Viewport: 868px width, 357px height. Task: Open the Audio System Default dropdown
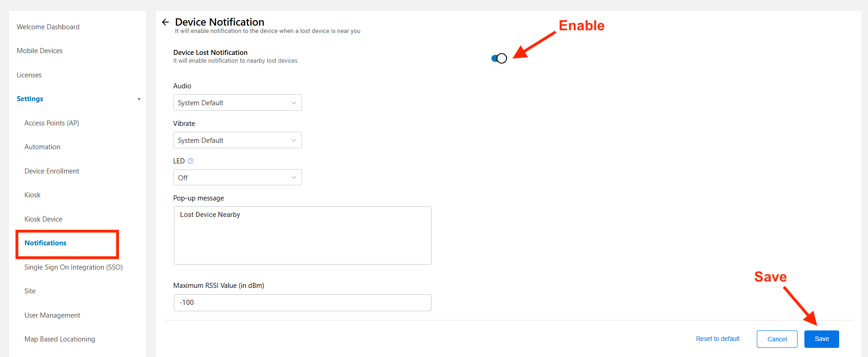pos(237,103)
